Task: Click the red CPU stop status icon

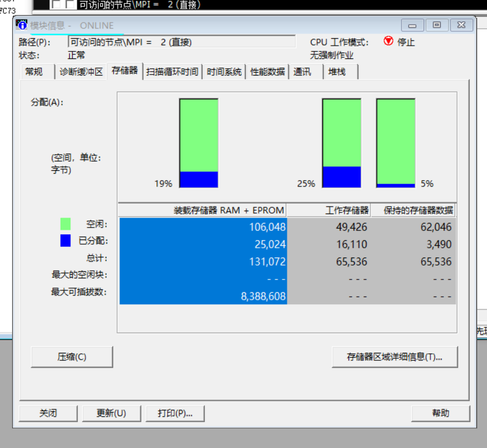Action: [388, 42]
